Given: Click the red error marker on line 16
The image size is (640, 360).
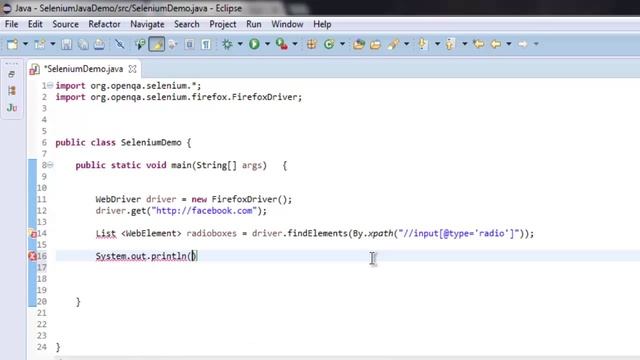Looking at the screenshot, I should click(x=32, y=256).
